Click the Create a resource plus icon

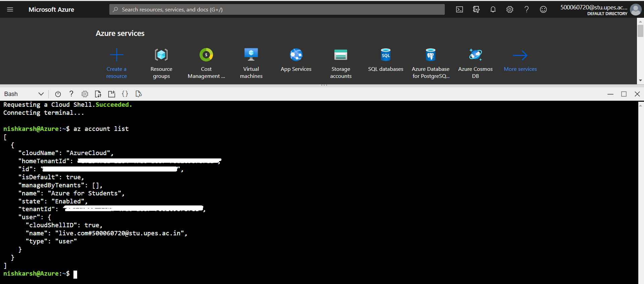click(116, 55)
